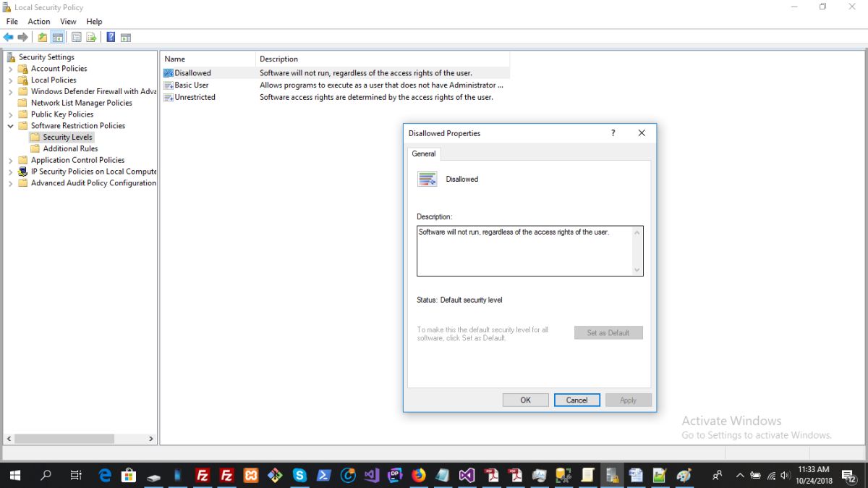
Task: Click the taskbar search magnifier icon
Action: click(46, 476)
